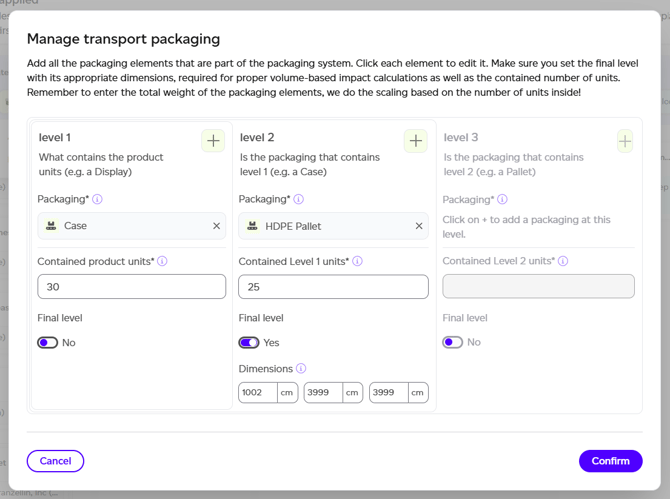
Task: Toggle Final level switch for level 3
Action: (x=453, y=342)
